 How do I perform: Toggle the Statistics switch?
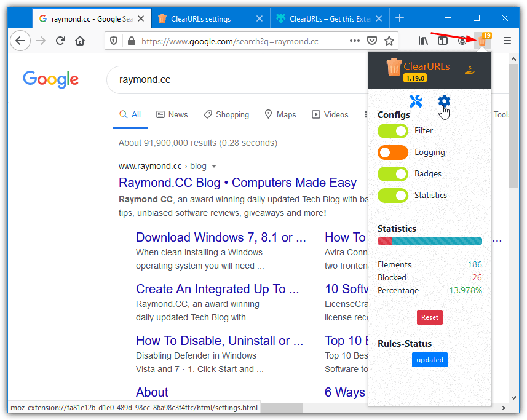(x=393, y=196)
